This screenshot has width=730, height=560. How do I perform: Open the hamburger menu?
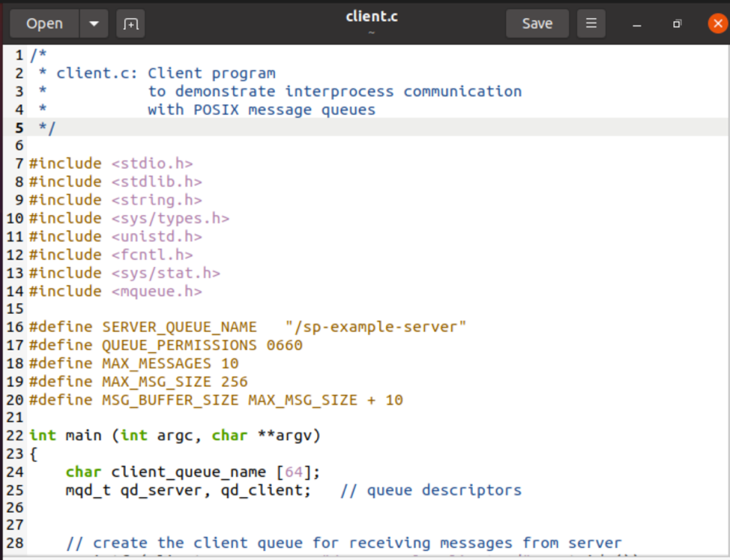coord(591,23)
